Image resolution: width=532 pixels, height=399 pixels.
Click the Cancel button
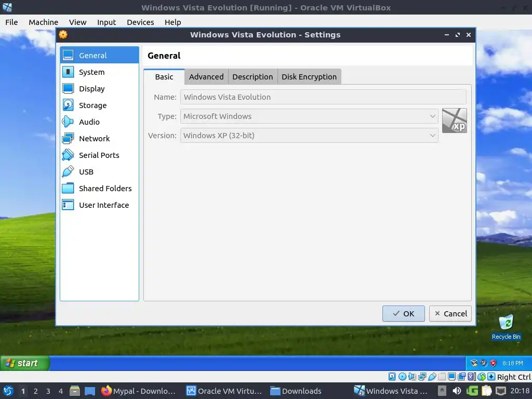tap(450, 313)
